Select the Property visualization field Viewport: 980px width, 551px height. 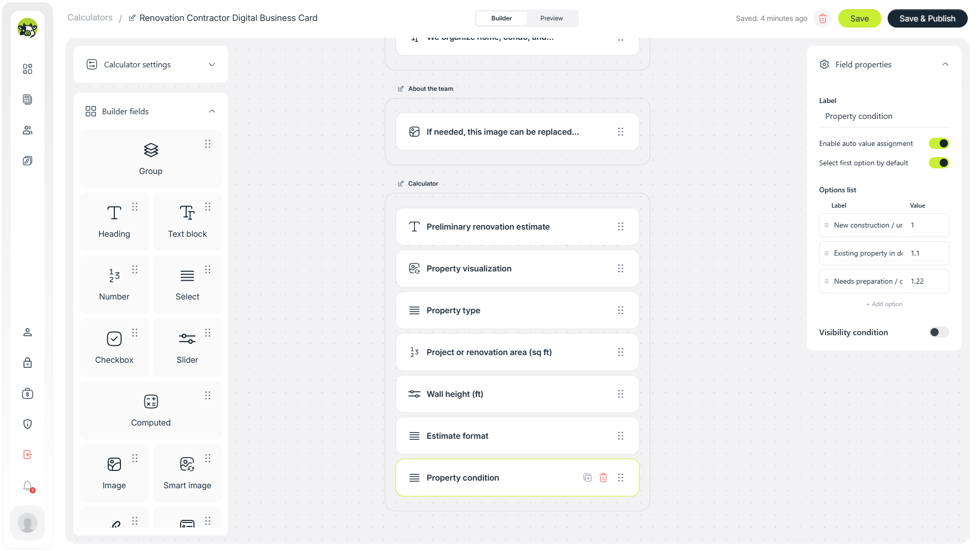[x=518, y=268]
